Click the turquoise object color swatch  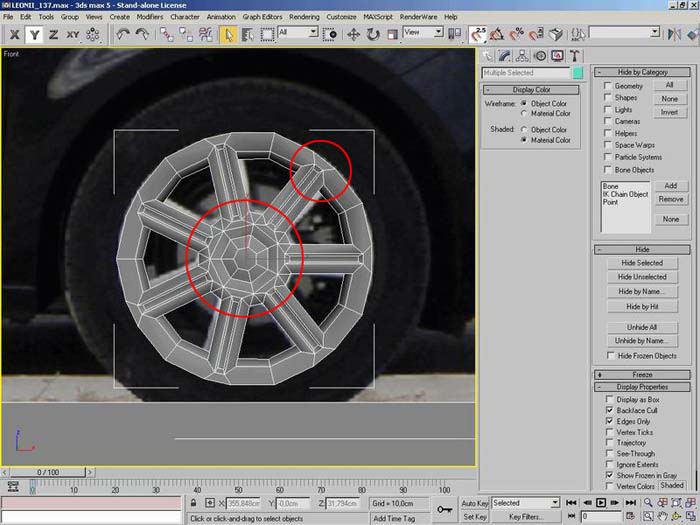[577, 73]
